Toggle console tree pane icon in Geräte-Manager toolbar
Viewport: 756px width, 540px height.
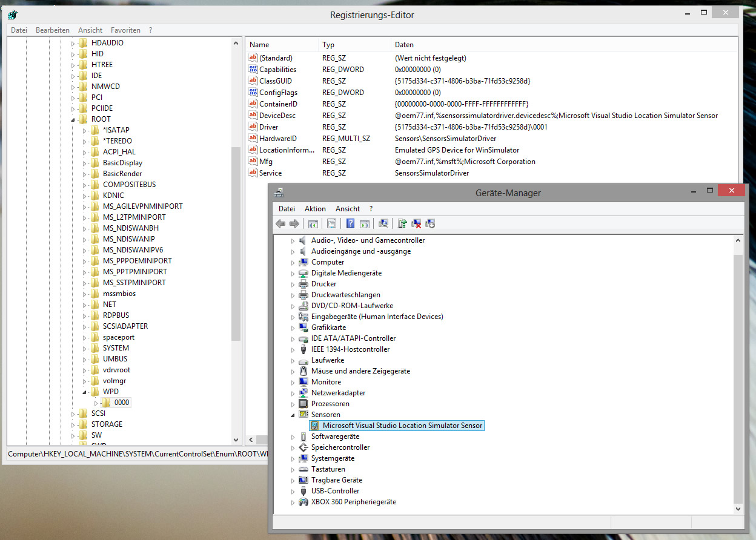click(x=313, y=224)
